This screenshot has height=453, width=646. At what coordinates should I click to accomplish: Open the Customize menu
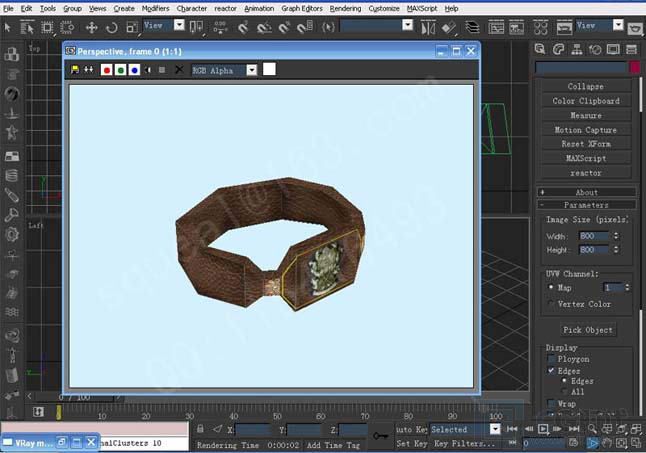click(x=384, y=8)
